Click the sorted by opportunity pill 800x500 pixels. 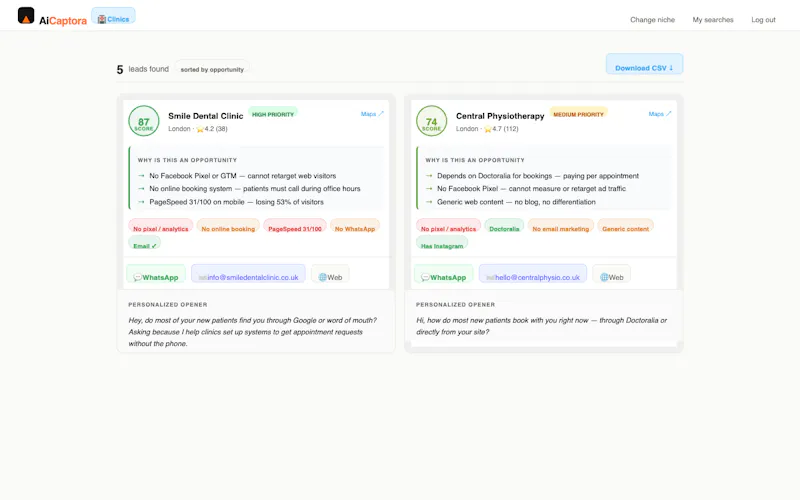[x=212, y=69]
